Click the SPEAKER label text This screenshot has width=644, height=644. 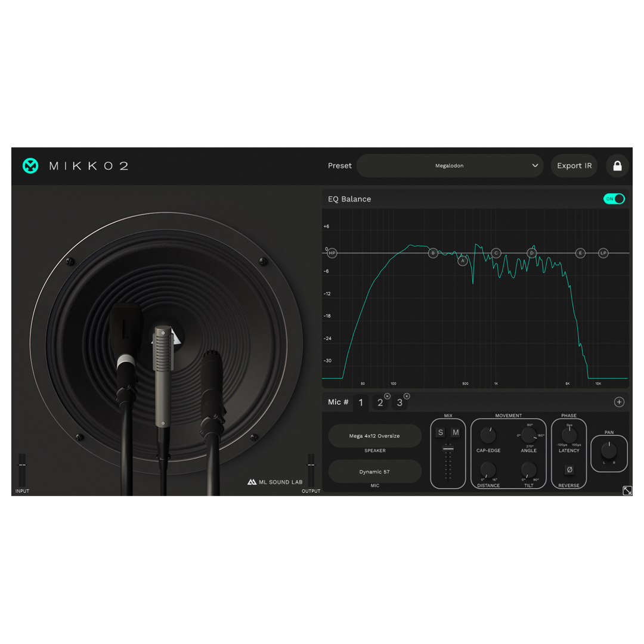(375, 451)
